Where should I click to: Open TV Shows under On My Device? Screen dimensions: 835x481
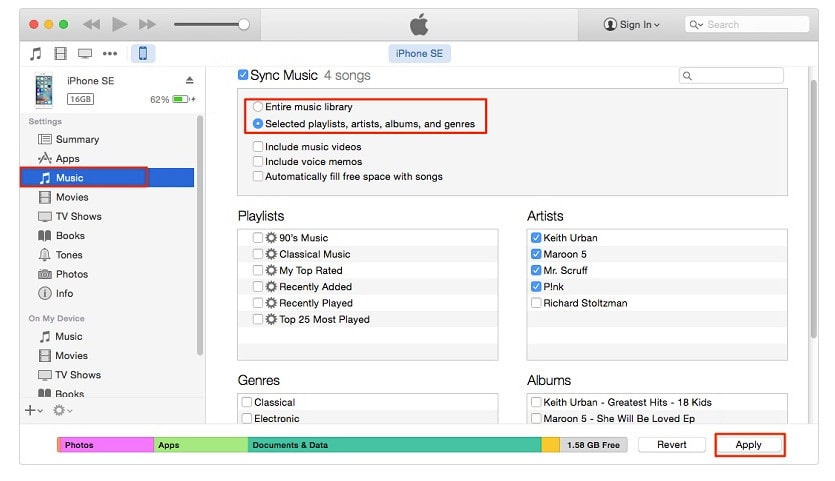click(x=77, y=375)
